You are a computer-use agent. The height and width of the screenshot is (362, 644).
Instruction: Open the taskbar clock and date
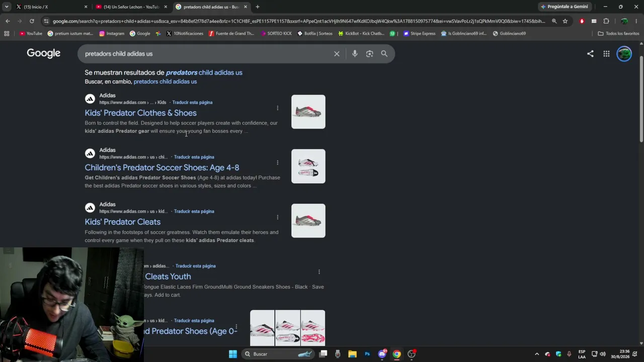[x=620, y=354]
